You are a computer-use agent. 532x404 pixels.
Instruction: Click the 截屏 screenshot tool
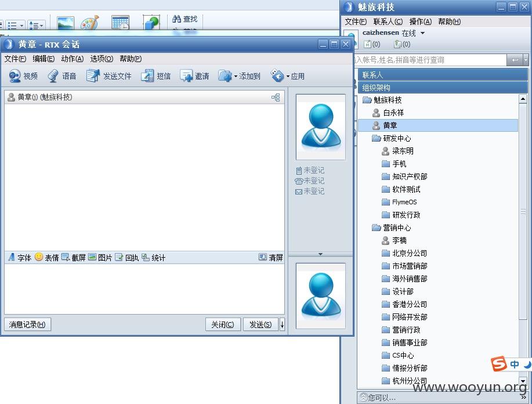73,257
